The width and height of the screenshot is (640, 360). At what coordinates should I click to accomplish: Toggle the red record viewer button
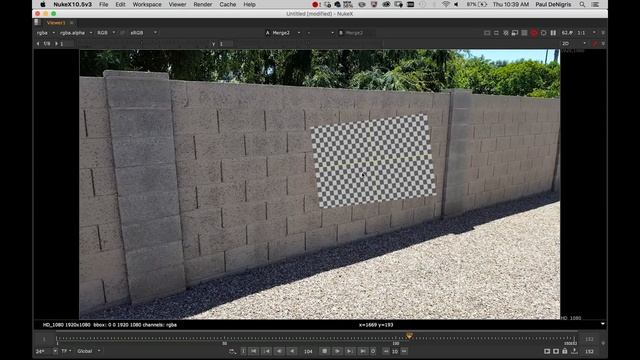(534, 33)
